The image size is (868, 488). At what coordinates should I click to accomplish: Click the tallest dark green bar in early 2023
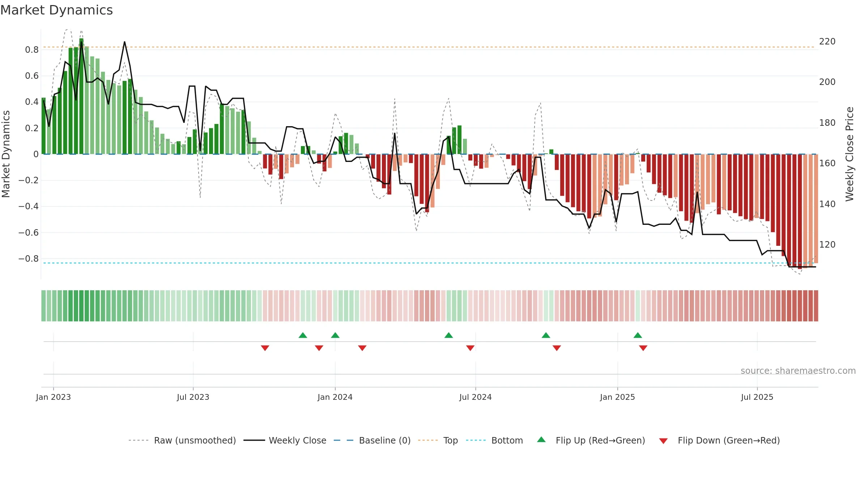[x=81, y=96]
